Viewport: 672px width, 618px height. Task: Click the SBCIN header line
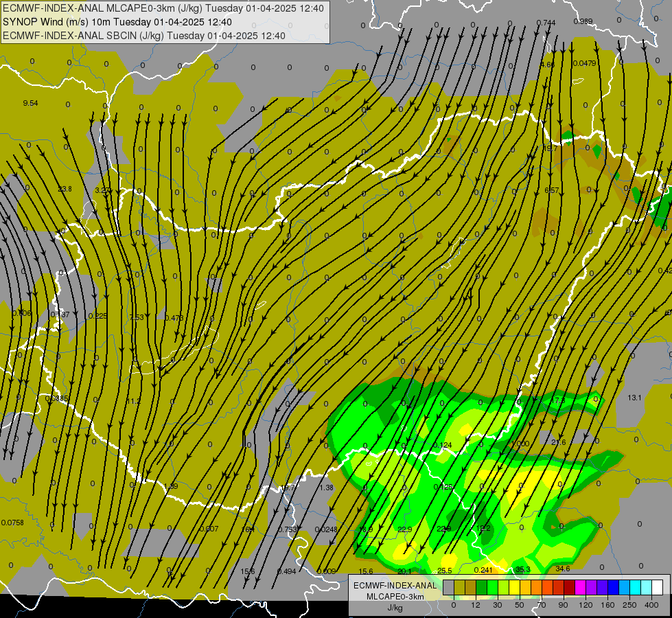(144, 36)
